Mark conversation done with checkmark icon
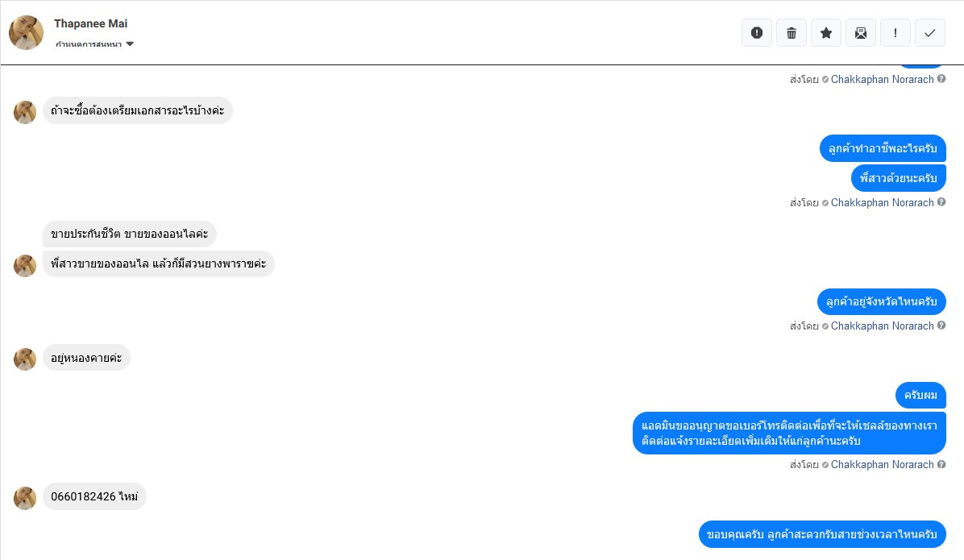This screenshot has width=964, height=560. [930, 33]
